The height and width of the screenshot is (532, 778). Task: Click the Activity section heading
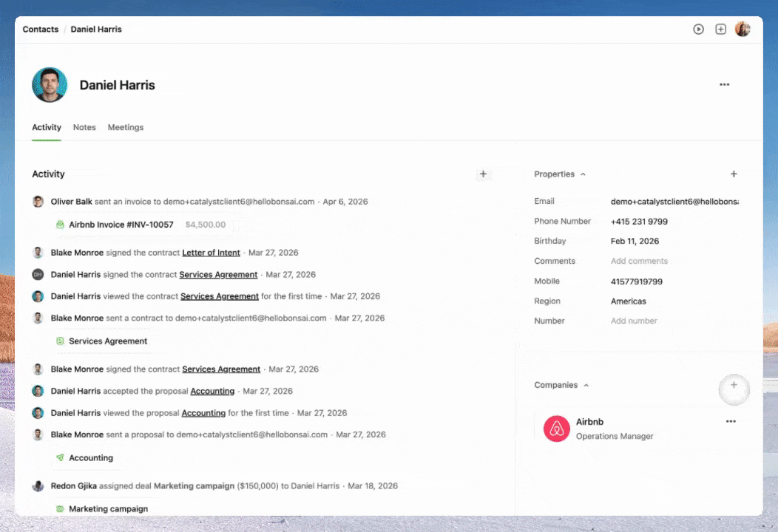click(x=48, y=174)
